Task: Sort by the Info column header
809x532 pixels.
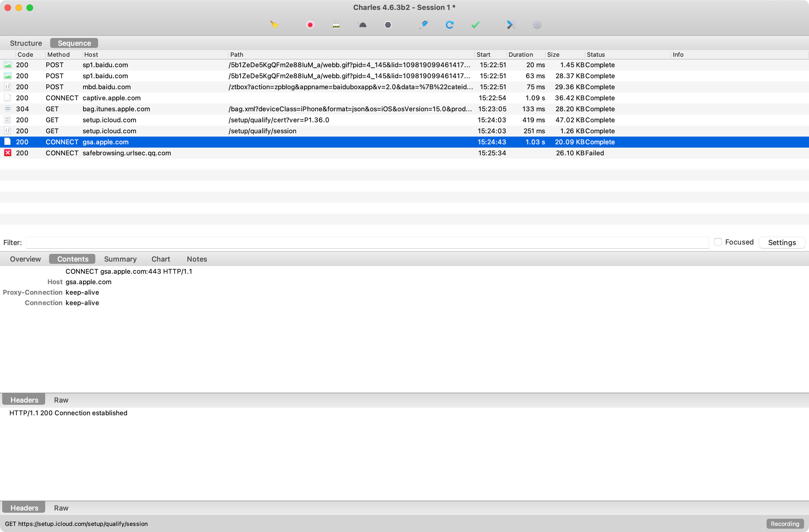Action: [x=739, y=54]
